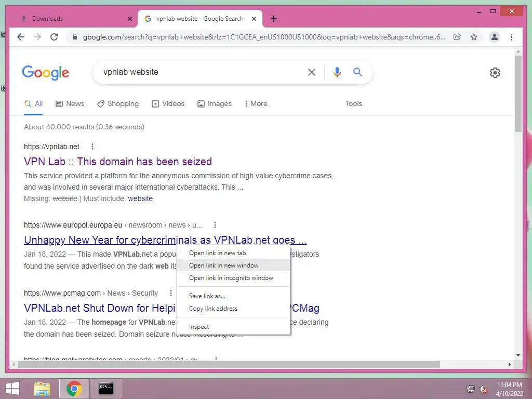Open Google quick settings gear
The width and height of the screenshot is (532, 399).
coord(495,73)
